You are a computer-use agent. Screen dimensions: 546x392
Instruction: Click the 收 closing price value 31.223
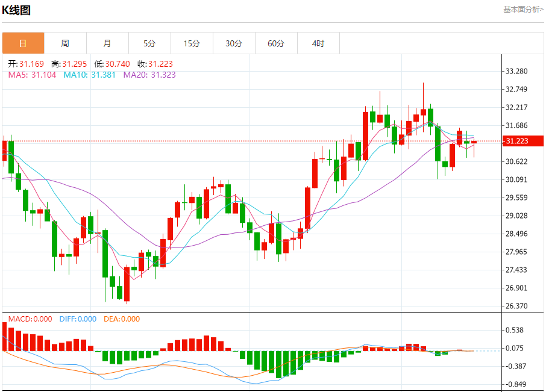pos(160,64)
